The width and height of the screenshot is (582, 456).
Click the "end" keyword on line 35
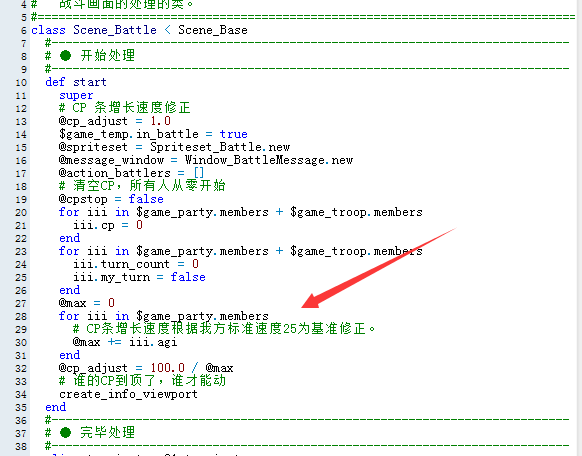[x=56, y=407]
